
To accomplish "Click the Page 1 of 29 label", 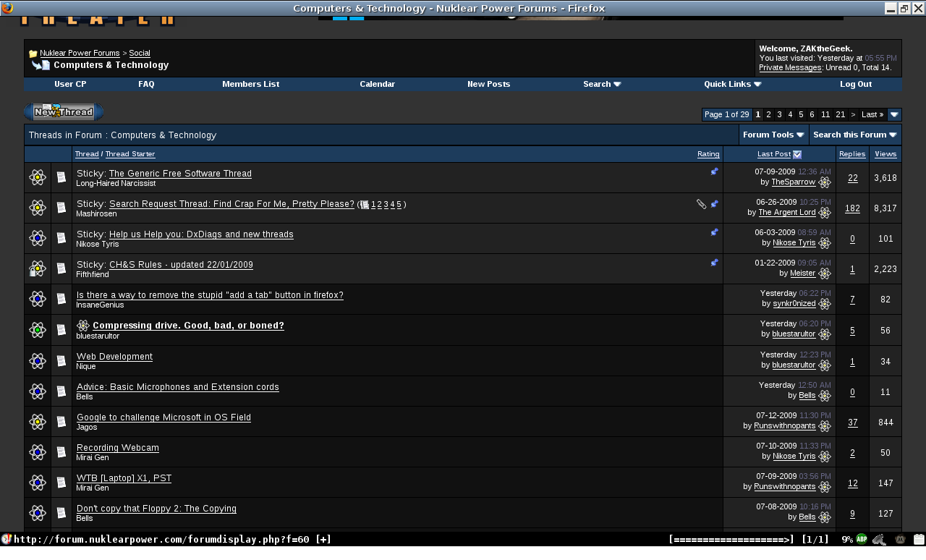I will click(727, 114).
